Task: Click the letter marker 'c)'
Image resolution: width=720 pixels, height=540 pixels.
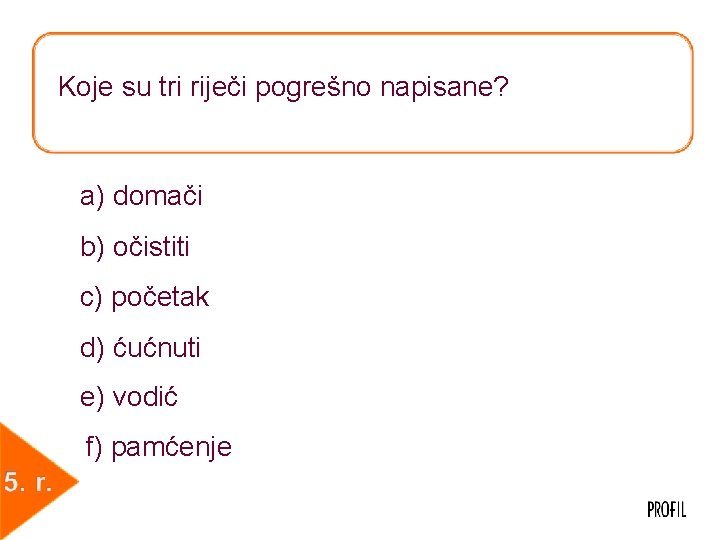Action: click(x=91, y=297)
